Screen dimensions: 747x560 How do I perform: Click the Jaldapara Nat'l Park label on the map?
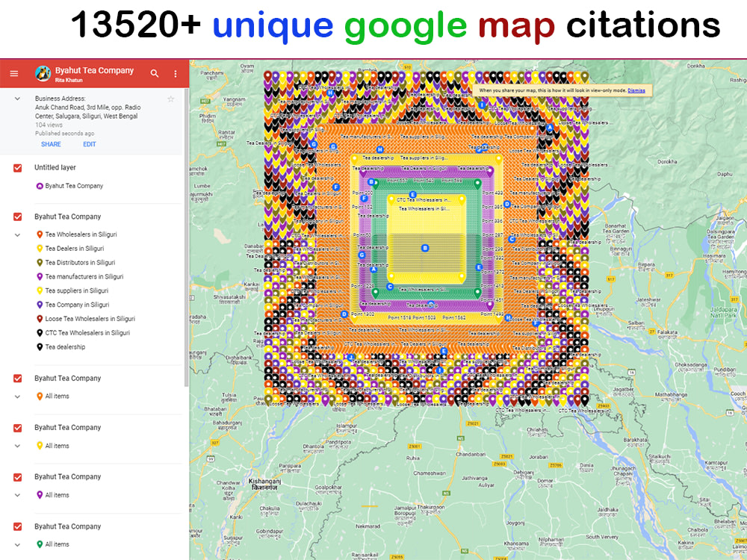tap(723, 312)
